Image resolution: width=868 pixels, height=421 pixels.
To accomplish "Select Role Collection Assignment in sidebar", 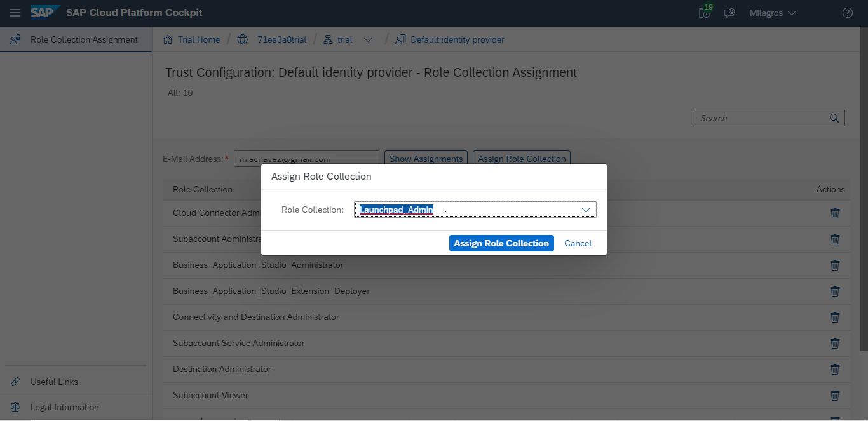I will click(x=84, y=39).
